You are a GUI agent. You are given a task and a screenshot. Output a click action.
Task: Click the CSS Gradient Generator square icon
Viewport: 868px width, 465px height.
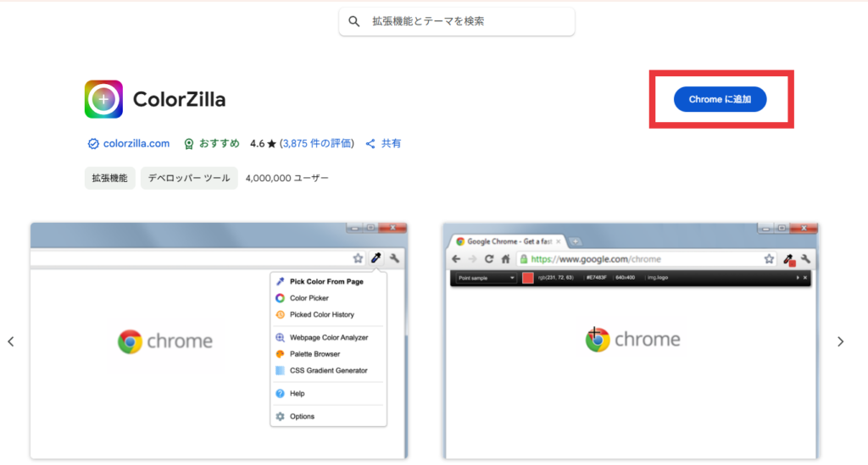coord(280,370)
